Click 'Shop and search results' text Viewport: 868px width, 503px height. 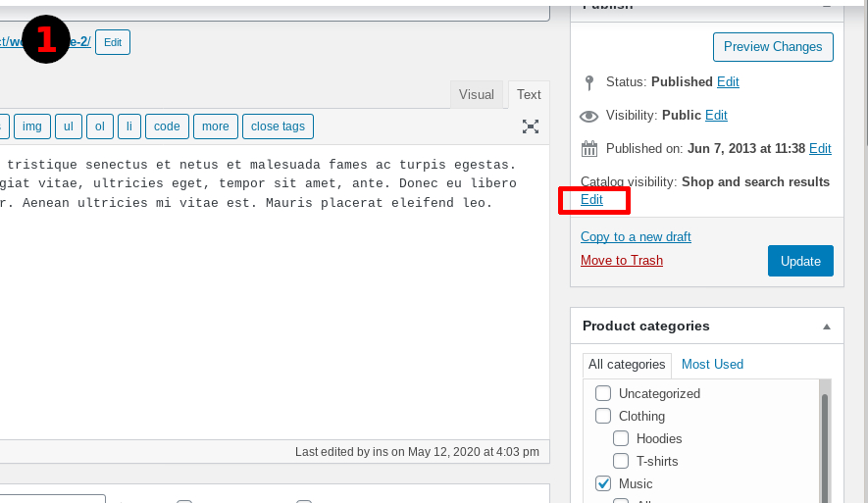point(755,182)
